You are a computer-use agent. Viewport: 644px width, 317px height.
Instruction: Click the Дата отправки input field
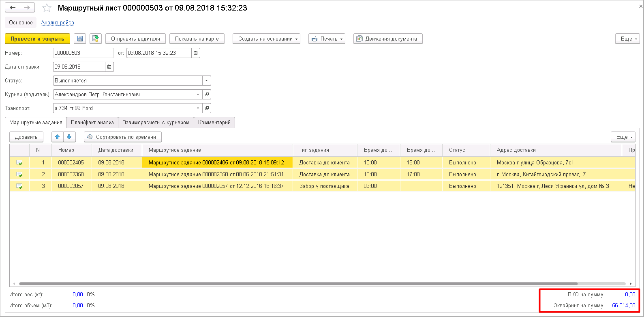[79, 67]
